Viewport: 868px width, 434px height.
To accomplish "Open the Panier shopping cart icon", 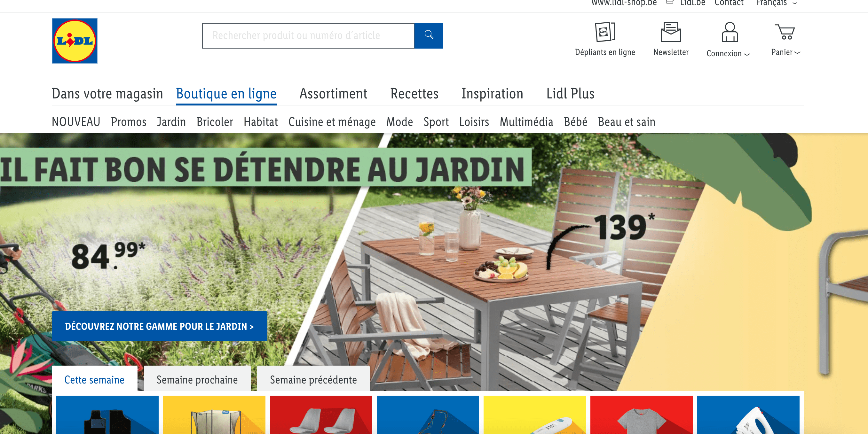I will click(785, 32).
